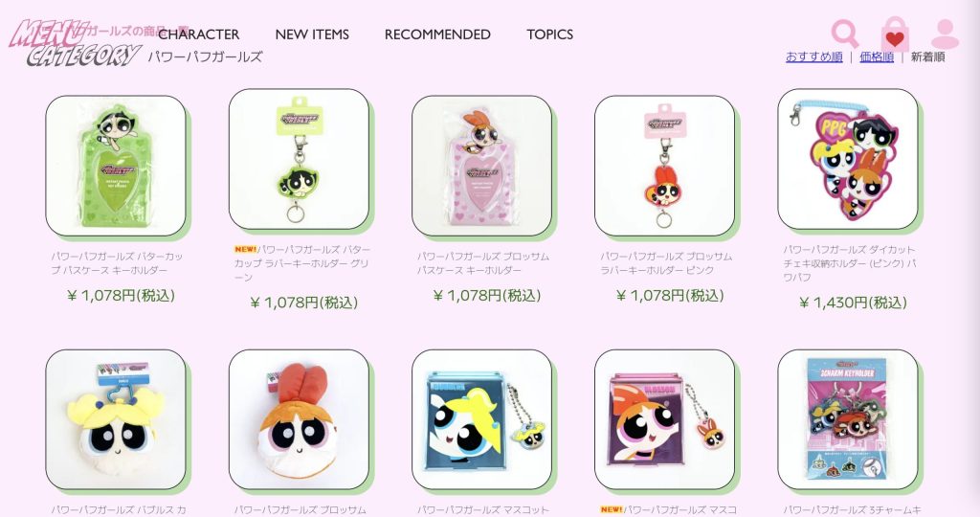The image size is (980, 517).
Task: Sort by おすすめ順 link
Action: point(813,56)
